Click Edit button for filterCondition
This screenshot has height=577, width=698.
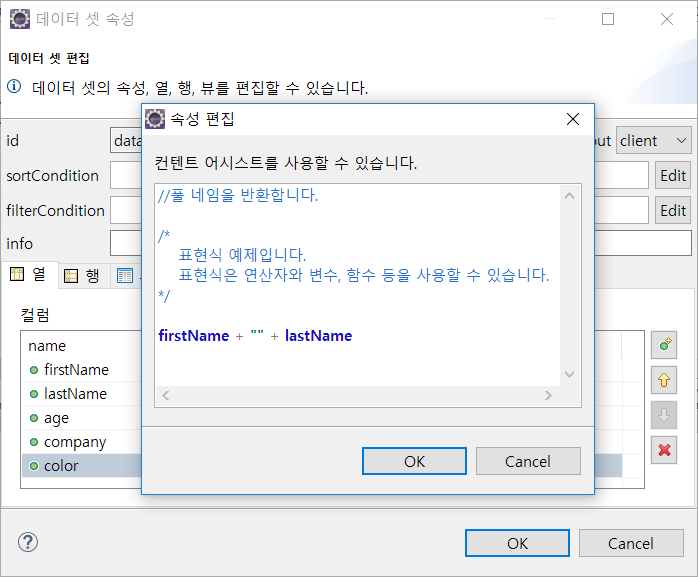coord(673,210)
